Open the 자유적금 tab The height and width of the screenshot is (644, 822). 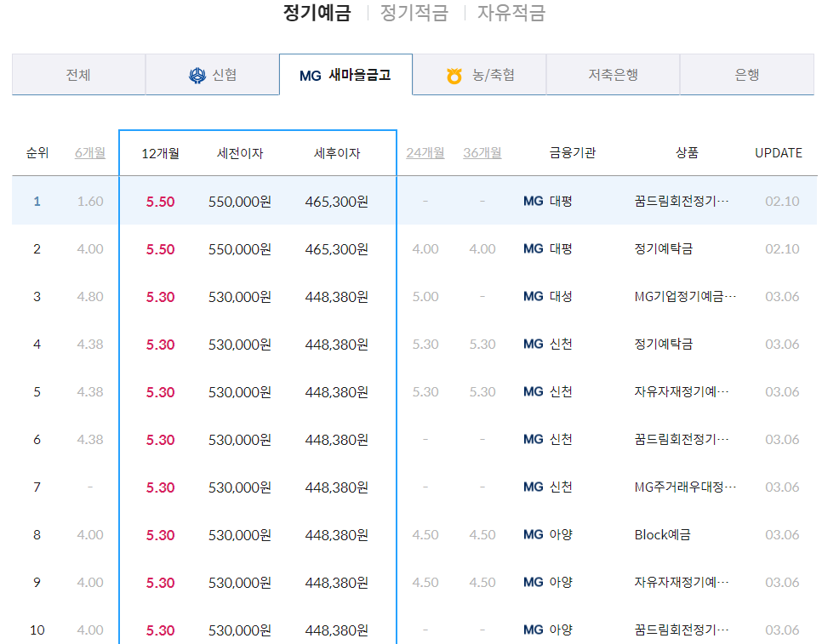point(512,14)
